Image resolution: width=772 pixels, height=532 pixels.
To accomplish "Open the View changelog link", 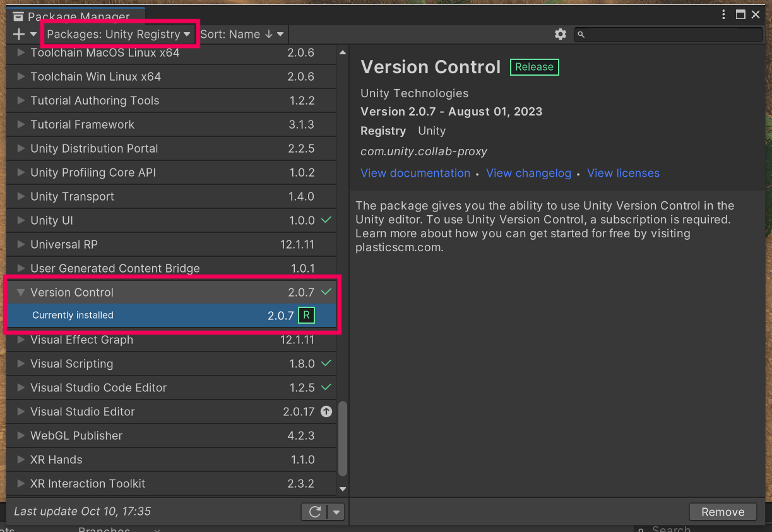I will [528, 173].
